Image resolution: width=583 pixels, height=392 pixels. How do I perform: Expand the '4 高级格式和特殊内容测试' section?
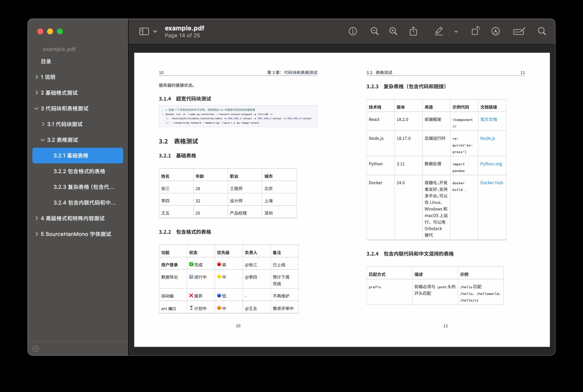37,218
